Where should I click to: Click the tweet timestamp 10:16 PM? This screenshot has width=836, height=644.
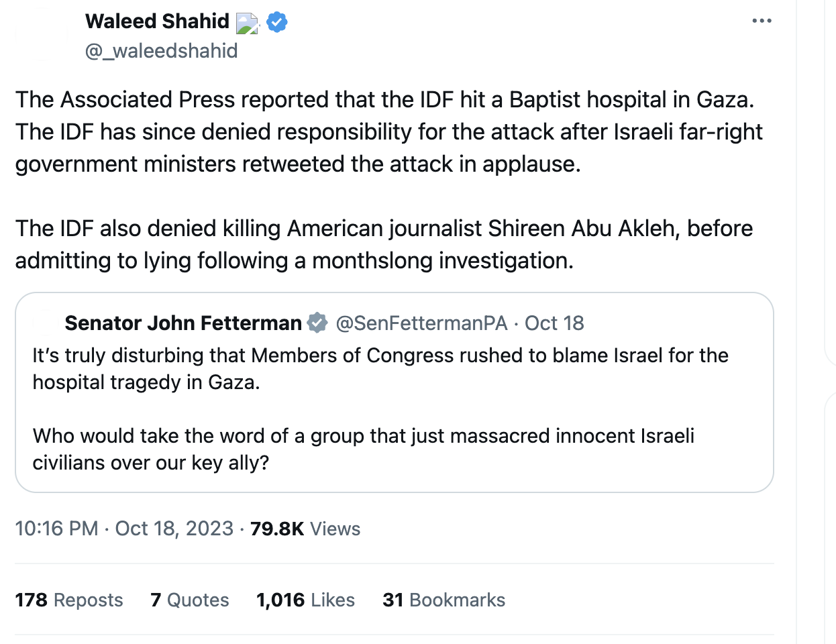click(56, 529)
